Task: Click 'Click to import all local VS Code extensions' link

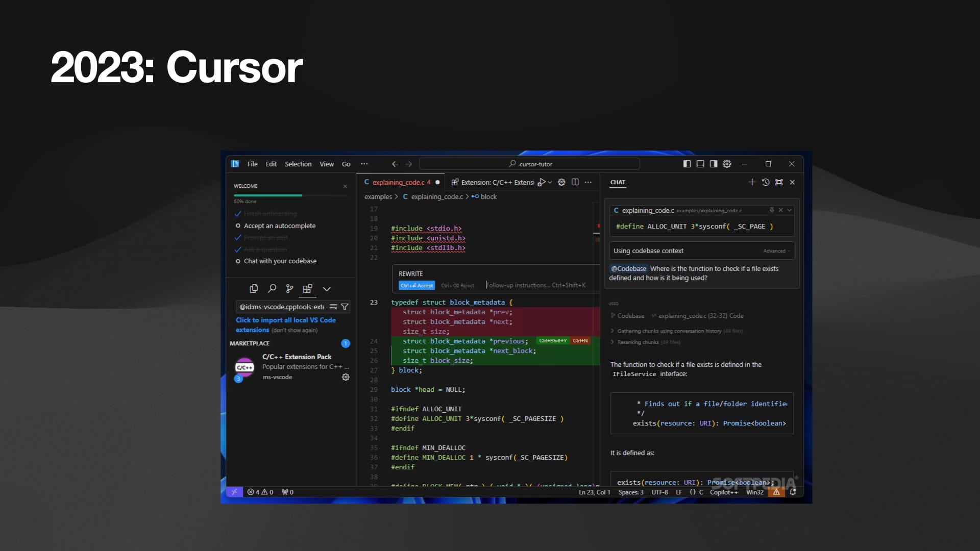Action: [285, 320]
